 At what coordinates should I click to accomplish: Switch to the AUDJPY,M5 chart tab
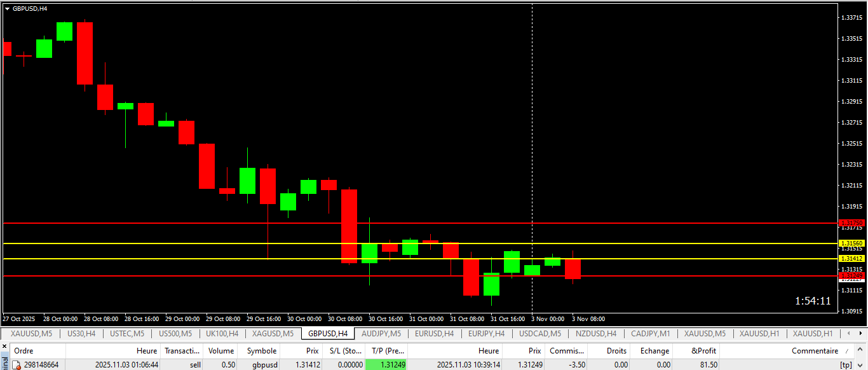pyautogui.click(x=381, y=333)
